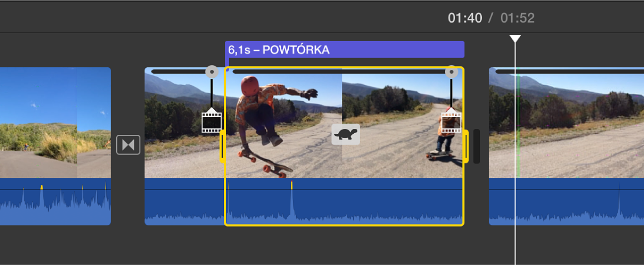
Task: Click the speed bar atop the rightmost road clip
Action: click(570, 71)
